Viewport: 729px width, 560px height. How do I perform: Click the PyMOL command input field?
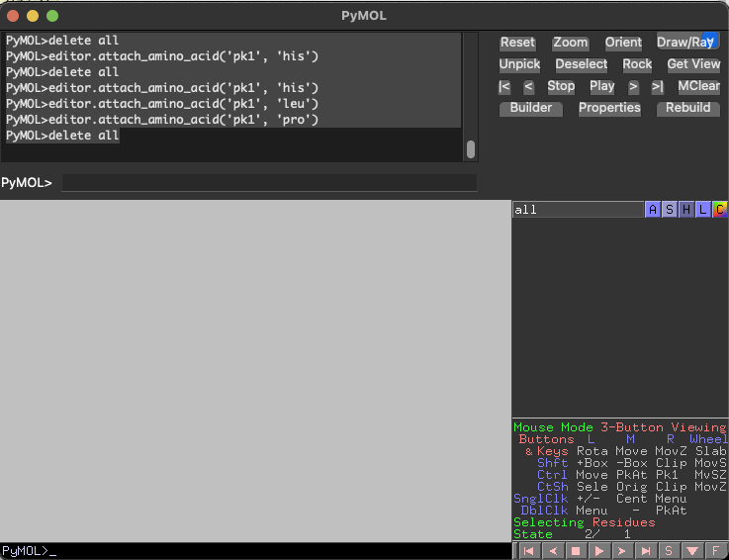click(269, 183)
